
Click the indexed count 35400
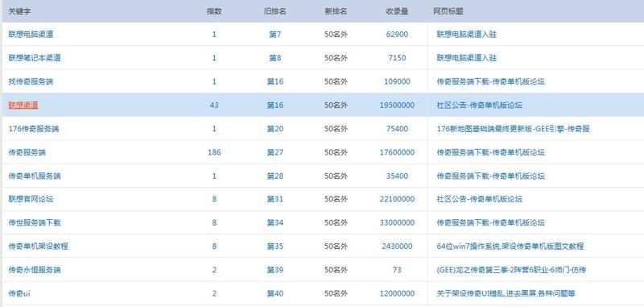(397, 176)
